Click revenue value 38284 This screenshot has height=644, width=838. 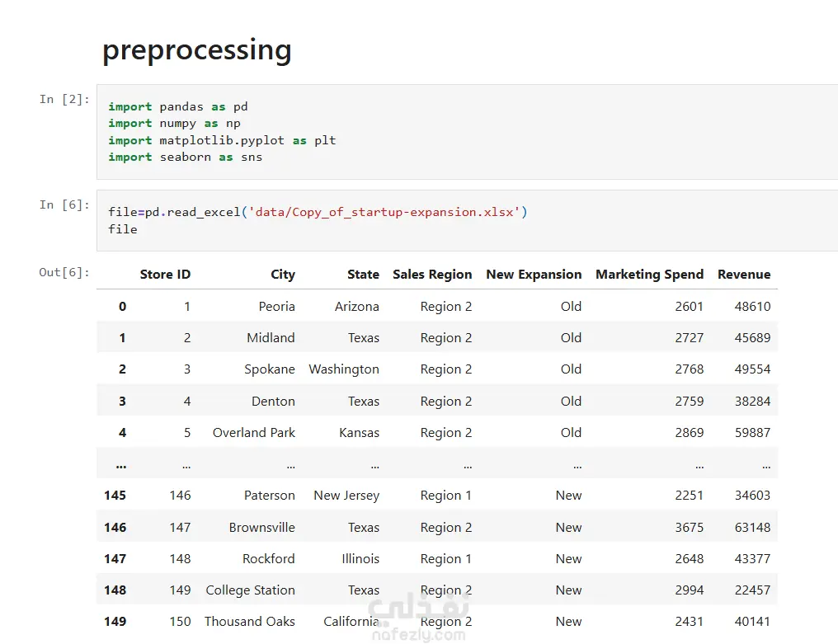pyautogui.click(x=752, y=402)
